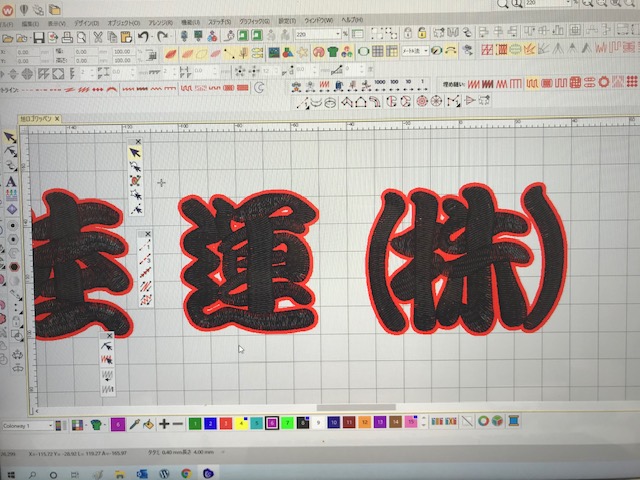Open the dropdown arrow beside Redo

(171, 37)
